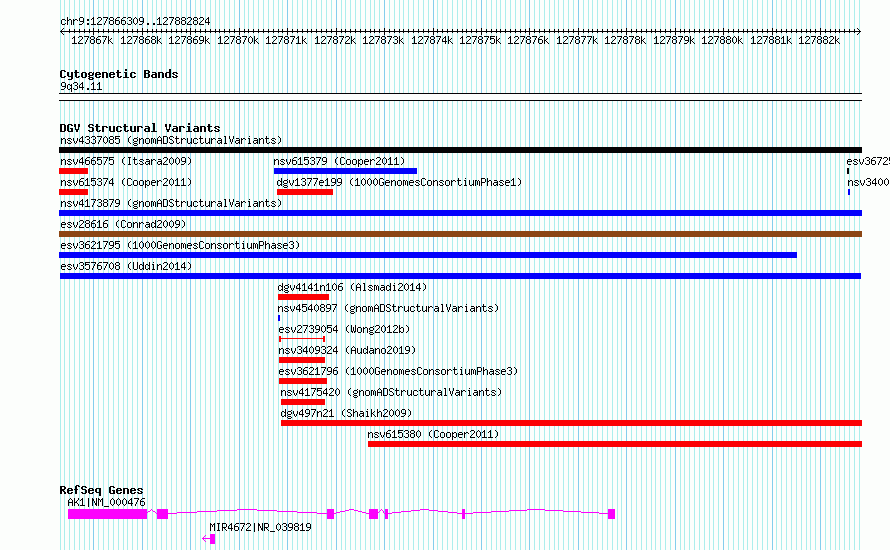Screen dimensions: 890x550
Task: Click ruler position 127882k
Action: (x=819, y=40)
